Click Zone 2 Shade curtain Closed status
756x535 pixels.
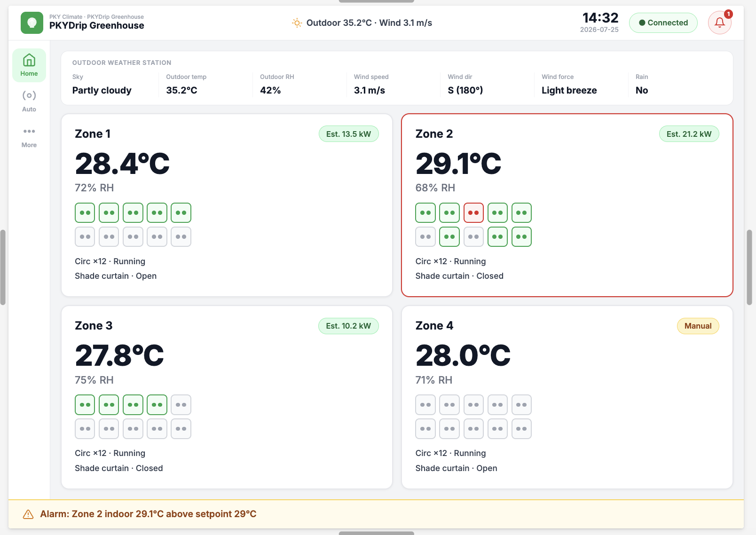coord(459,276)
